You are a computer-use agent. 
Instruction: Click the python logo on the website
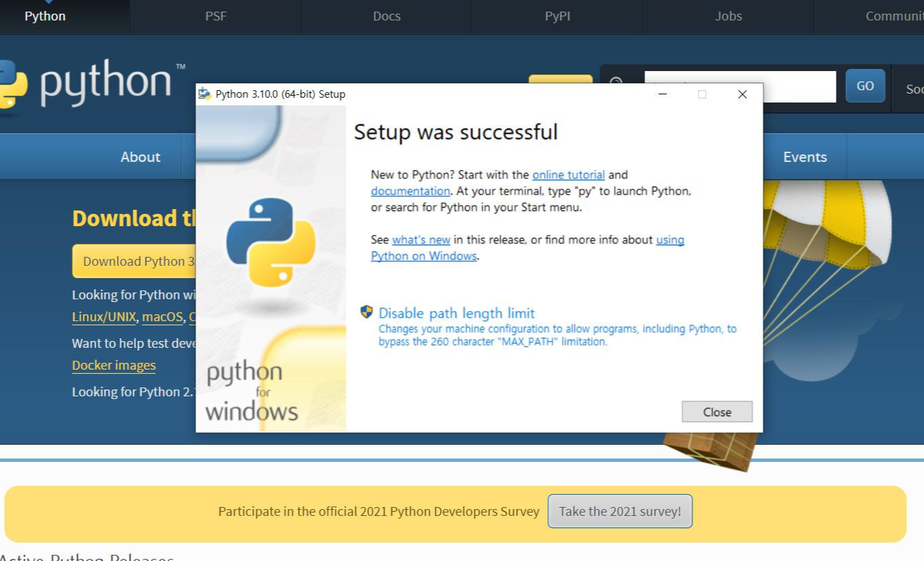point(92,84)
